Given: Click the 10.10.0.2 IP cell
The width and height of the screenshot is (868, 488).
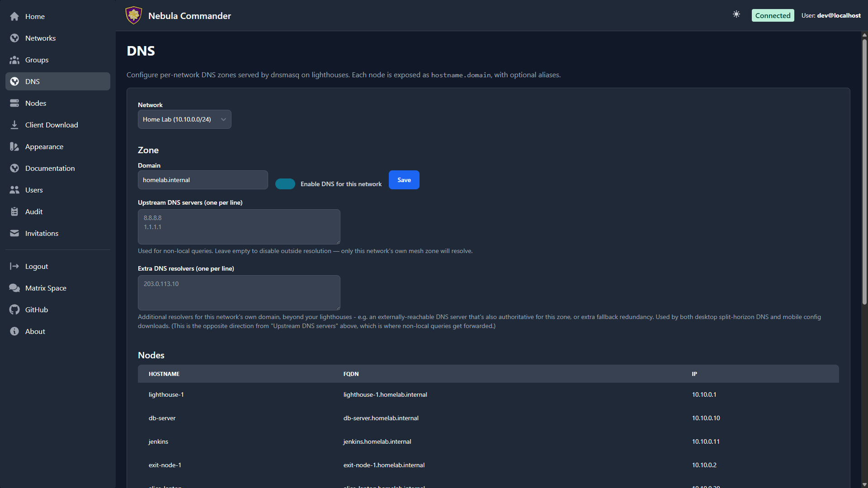Looking at the screenshot, I should 704,465.
